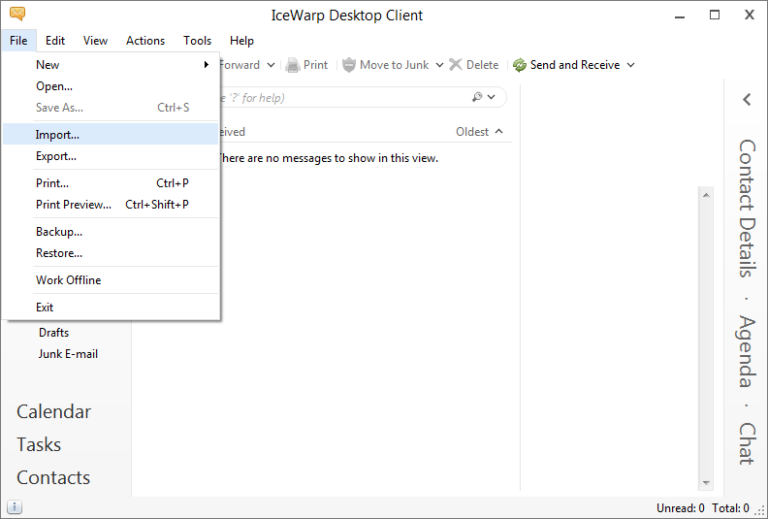768x519 pixels.
Task: Select Restore... in File menu
Action: (x=111, y=253)
